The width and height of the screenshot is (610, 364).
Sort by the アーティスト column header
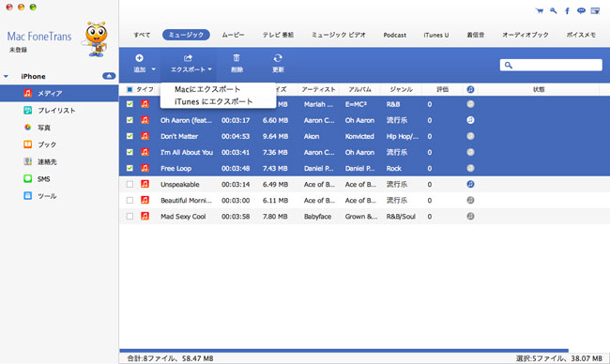[319, 89]
